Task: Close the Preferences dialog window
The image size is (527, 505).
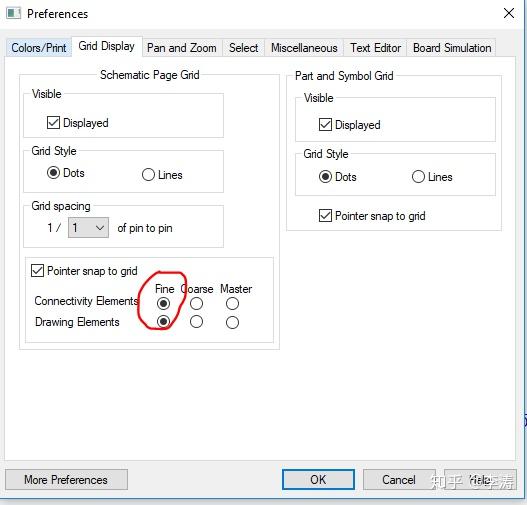Action: (509, 13)
